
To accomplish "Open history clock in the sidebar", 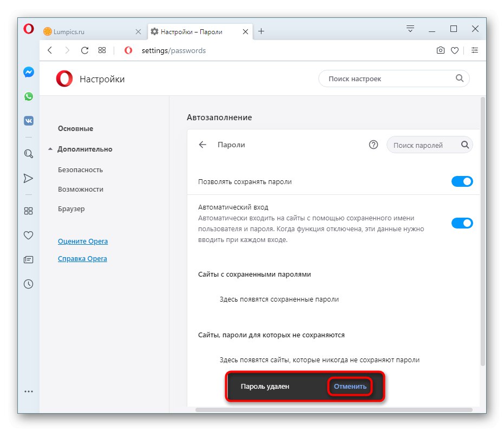I will (28, 284).
